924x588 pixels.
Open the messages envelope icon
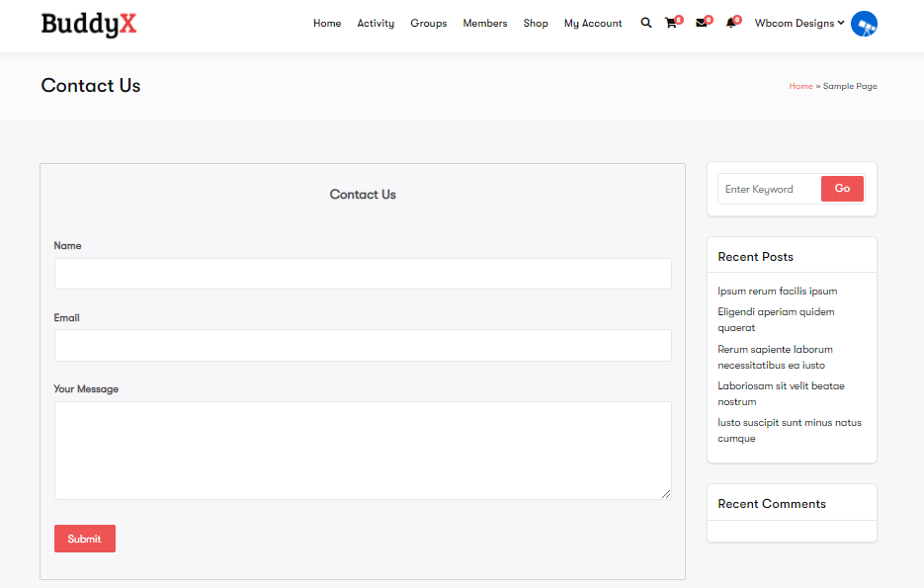[702, 23]
